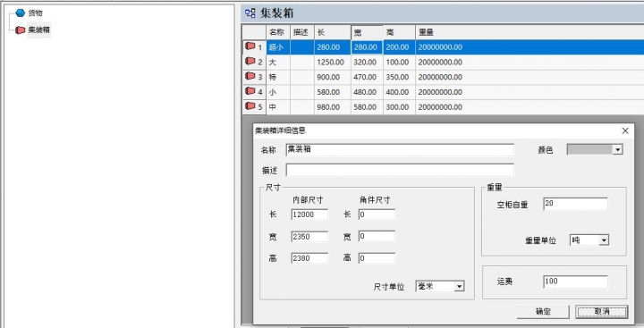Viewport: 644px width, 328px height.
Task: Select the row named 大
Action: click(x=443, y=62)
